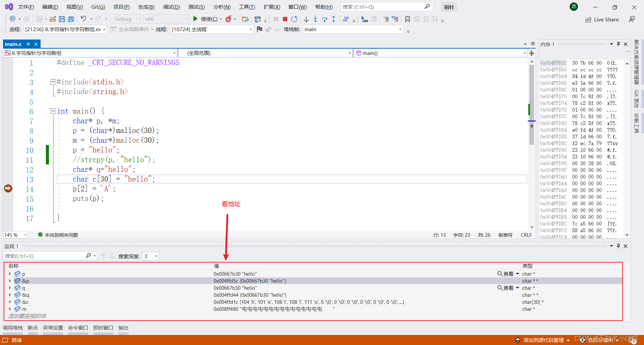This screenshot has width=644, height=345.
Task: Split the editor with the split icon
Action: [x=532, y=53]
